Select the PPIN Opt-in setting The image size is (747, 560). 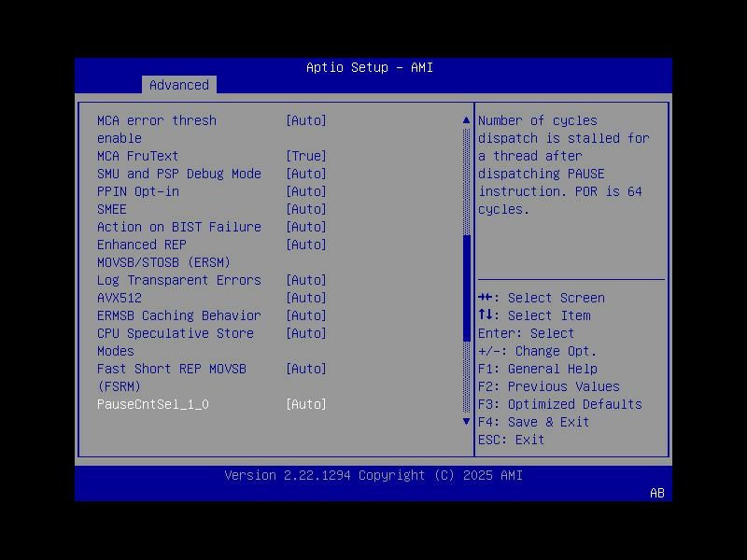[138, 191]
